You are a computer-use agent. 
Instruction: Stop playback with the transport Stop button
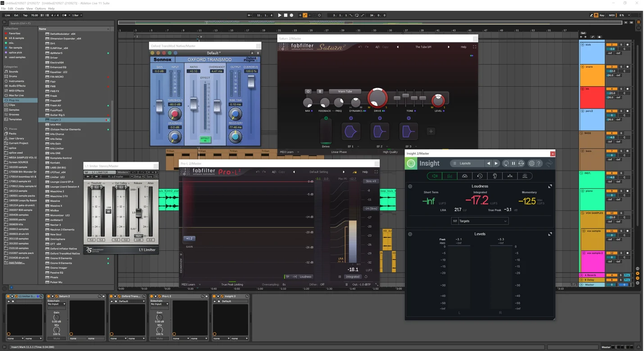pyautogui.click(x=286, y=15)
